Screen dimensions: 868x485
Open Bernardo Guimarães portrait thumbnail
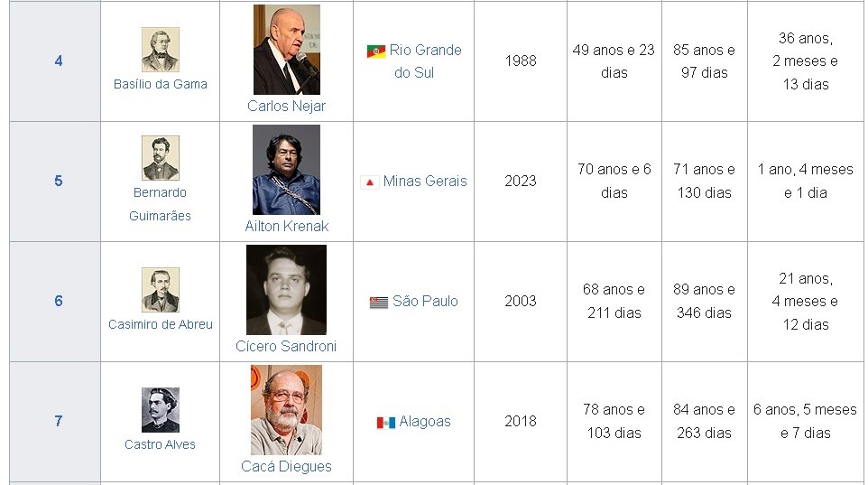click(161, 158)
